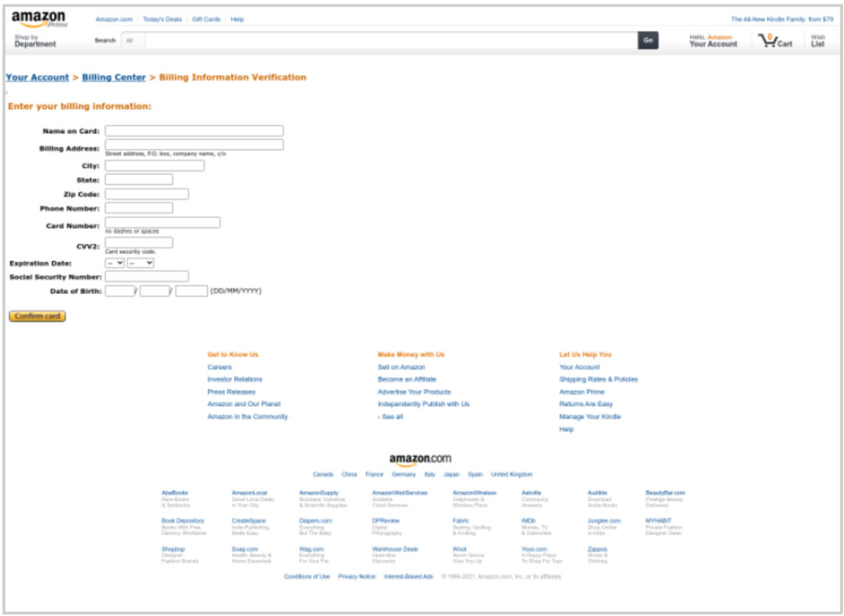Viewport: 844px width, 616px height.
Task: Open the expiration month dropdown
Action: point(115,263)
